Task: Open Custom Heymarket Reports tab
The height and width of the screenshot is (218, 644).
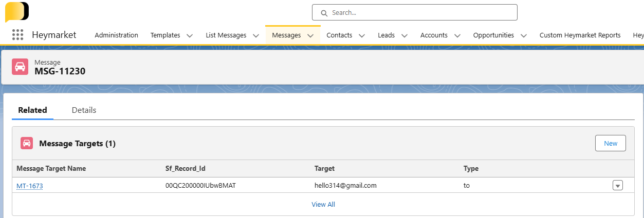Action: click(580, 35)
